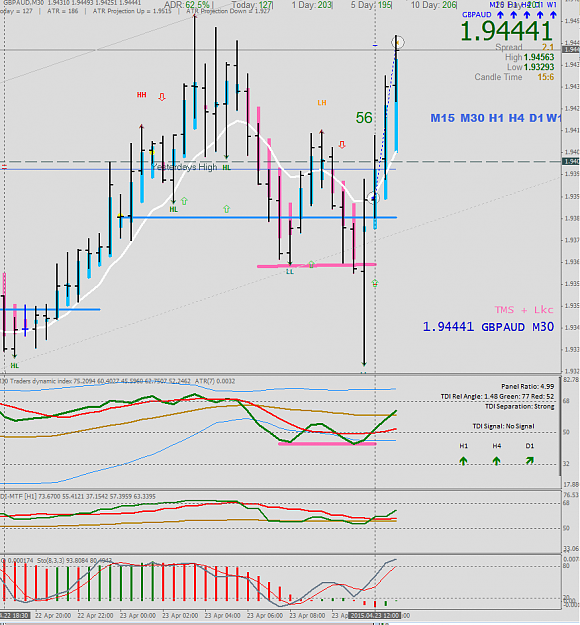Click the red down arrow beside HH label

[x=162, y=97]
